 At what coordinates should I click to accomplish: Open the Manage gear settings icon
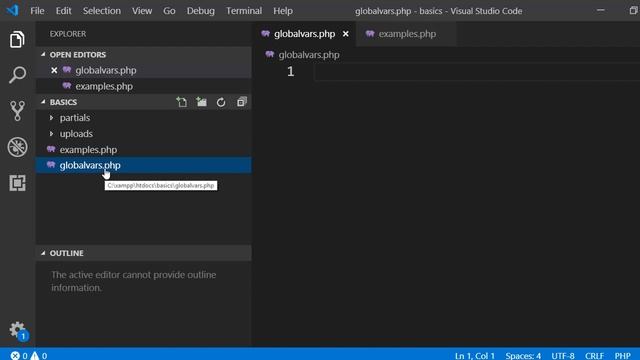click(18, 330)
